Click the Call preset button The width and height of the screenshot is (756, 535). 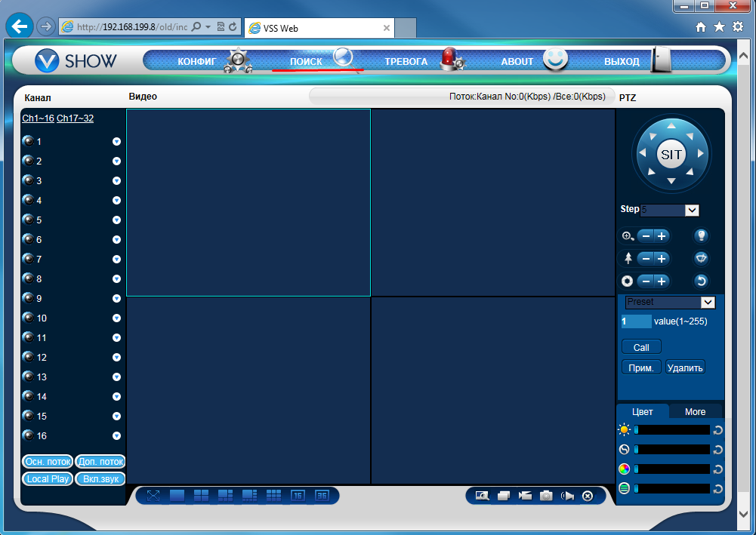(x=641, y=347)
